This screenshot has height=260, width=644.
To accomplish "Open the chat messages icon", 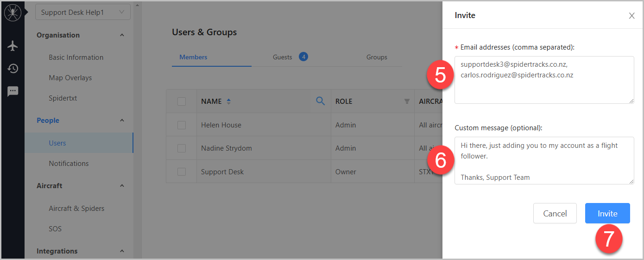I will click(13, 91).
